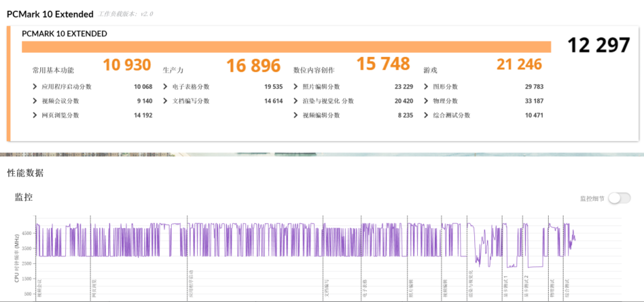Image resolution: width=644 pixels, height=302 pixels.
Task: Expand the 视频编辑分数 chevron
Action: [x=296, y=115]
